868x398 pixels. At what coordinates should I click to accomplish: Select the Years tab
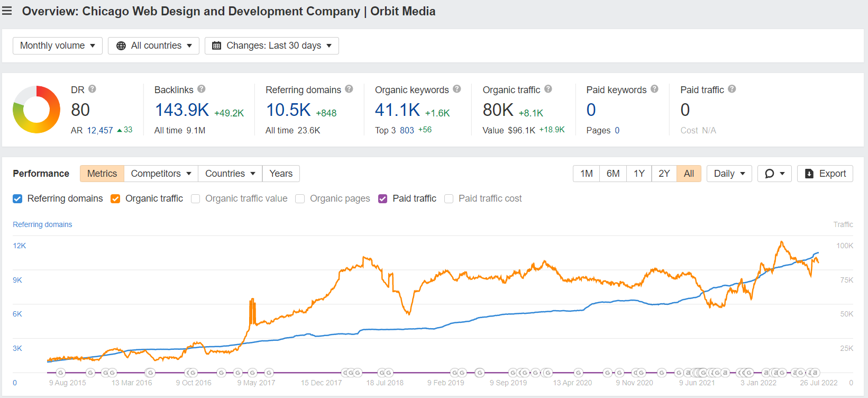pyautogui.click(x=281, y=174)
